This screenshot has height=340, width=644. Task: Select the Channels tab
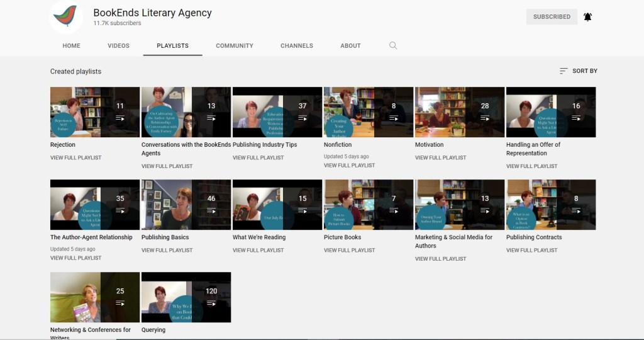(297, 45)
